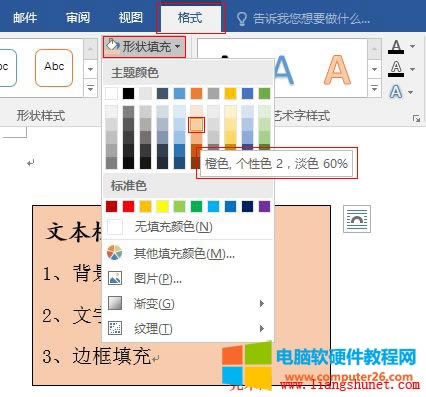The height and width of the screenshot is (397, 426).
Task: Open the 艺术字样式 dialog launcher
Action: [416, 118]
